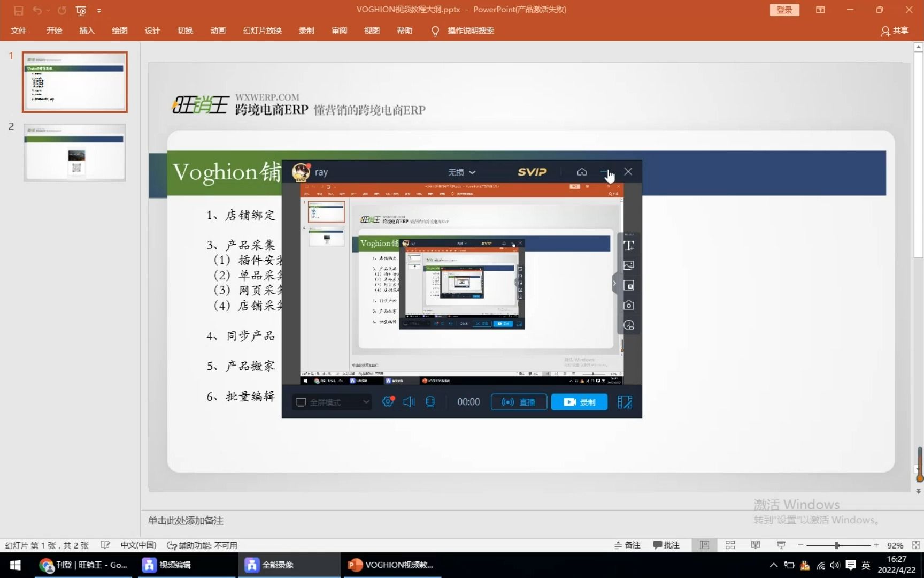Start slideshow from beginning toolbar icon
This screenshot has height=578, width=924.
click(81, 10)
